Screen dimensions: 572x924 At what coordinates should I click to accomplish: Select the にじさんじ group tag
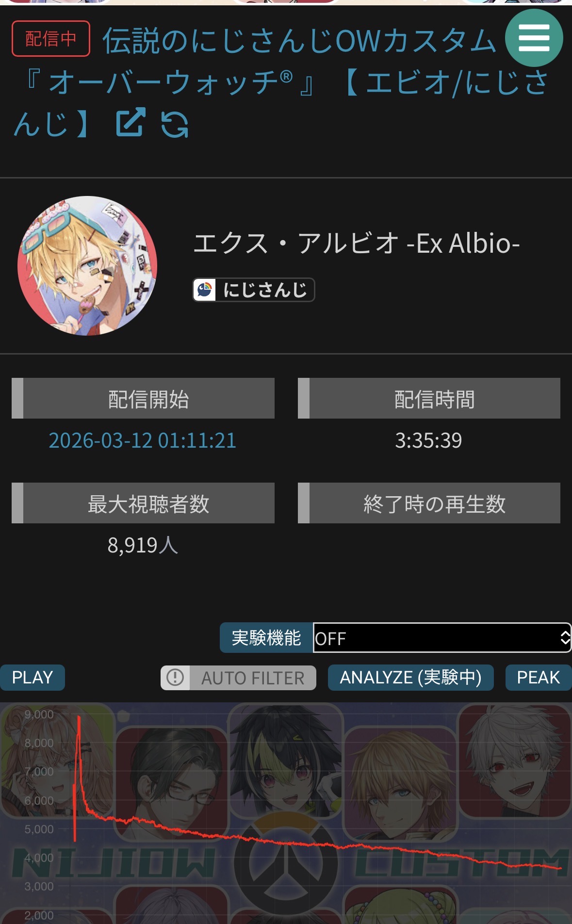pos(254,290)
